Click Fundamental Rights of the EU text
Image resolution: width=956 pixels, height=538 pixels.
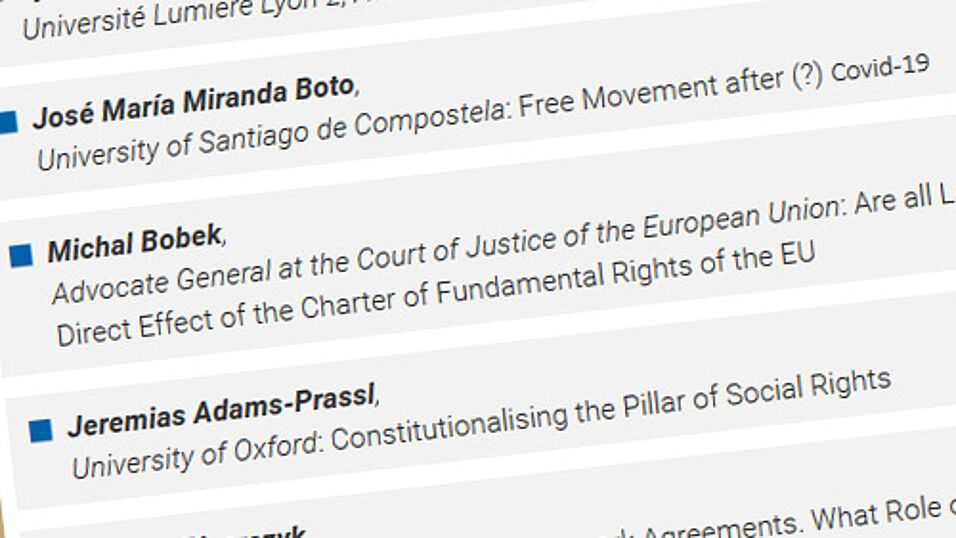coord(626,273)
